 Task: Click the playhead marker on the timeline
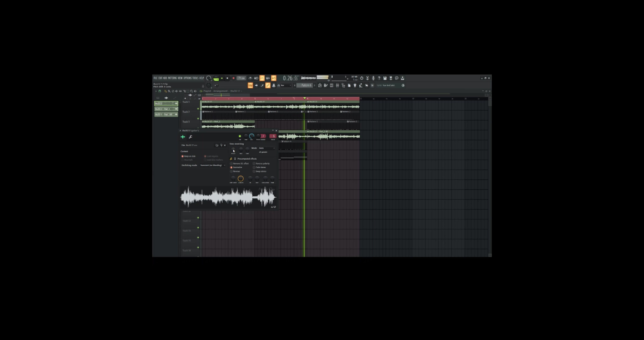pyautogui.click(x=305, y=98)
